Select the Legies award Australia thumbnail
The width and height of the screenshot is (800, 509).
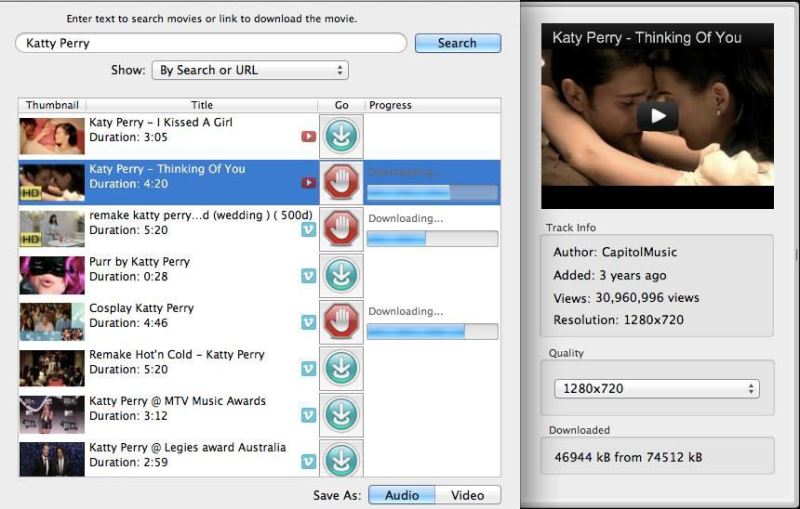point(52,460)
